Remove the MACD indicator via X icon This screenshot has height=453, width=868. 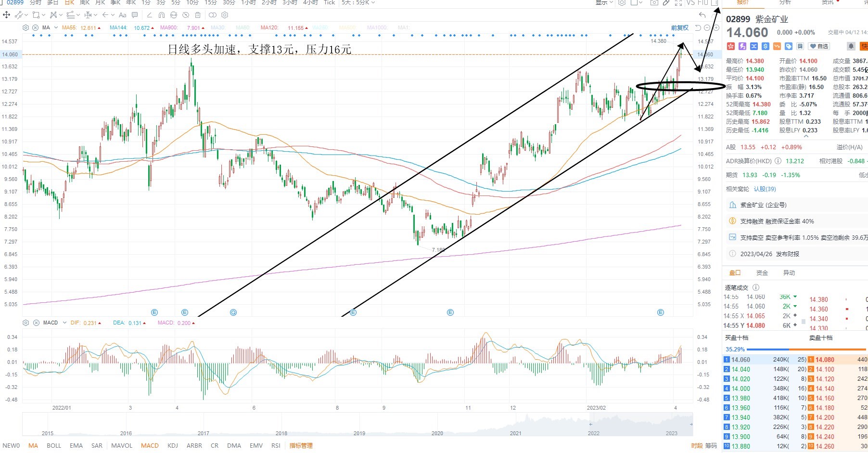pos(36,323)
